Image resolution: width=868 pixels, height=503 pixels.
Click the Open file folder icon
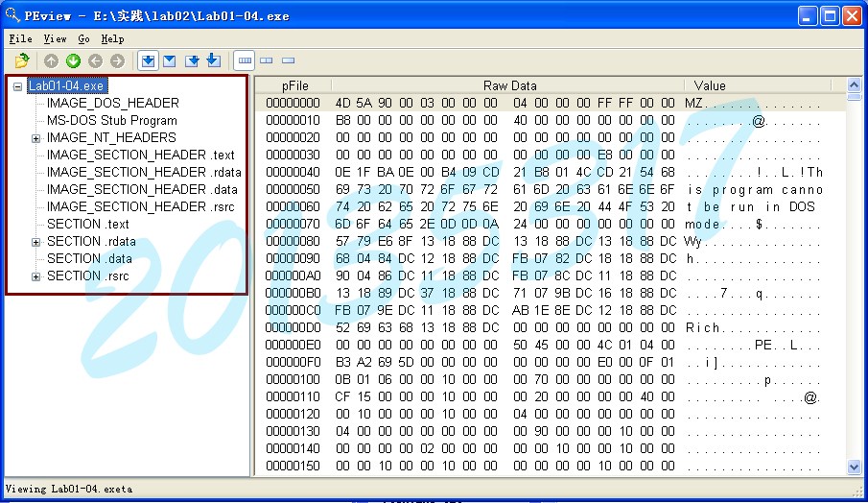(22, 60)
